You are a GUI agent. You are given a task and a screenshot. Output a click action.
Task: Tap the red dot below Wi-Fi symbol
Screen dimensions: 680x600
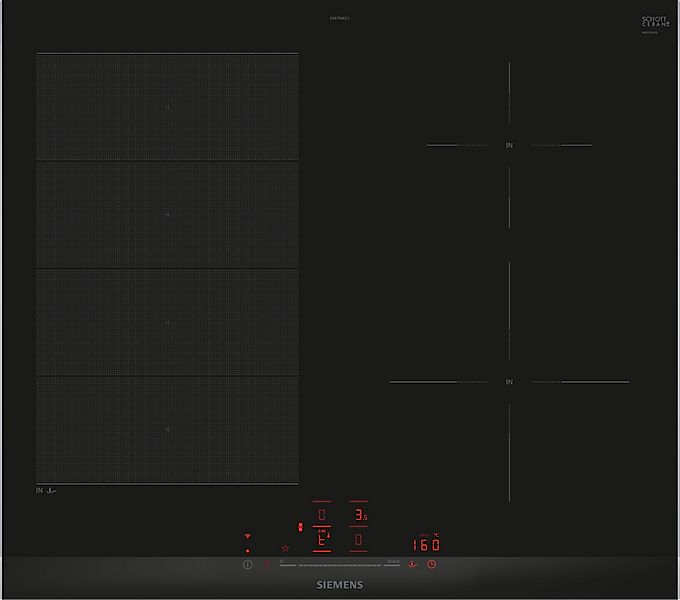248,551
